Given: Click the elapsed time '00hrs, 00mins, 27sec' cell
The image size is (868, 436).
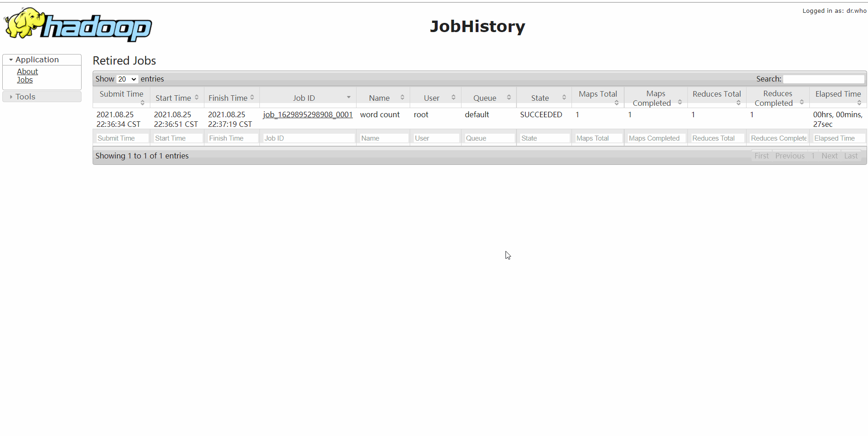Looking at the screenshot, I should 838,119.
